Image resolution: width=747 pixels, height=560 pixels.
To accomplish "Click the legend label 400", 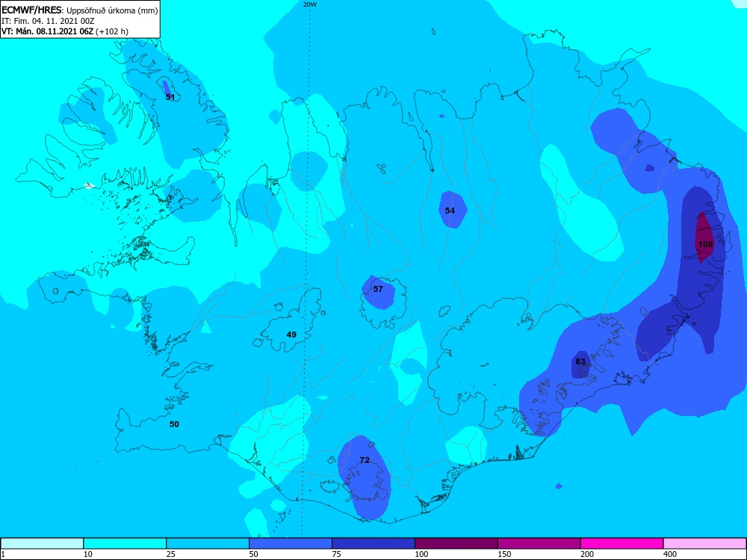I will [670, 554].
